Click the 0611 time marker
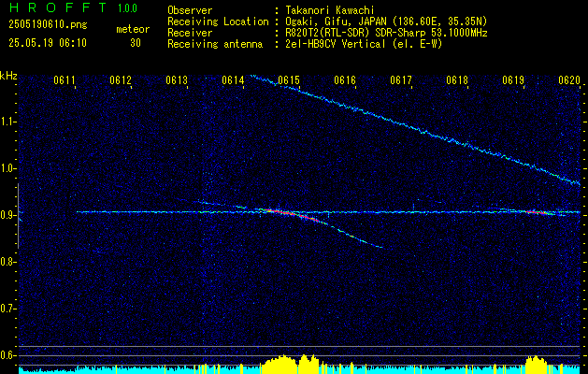 click(65, 79)
